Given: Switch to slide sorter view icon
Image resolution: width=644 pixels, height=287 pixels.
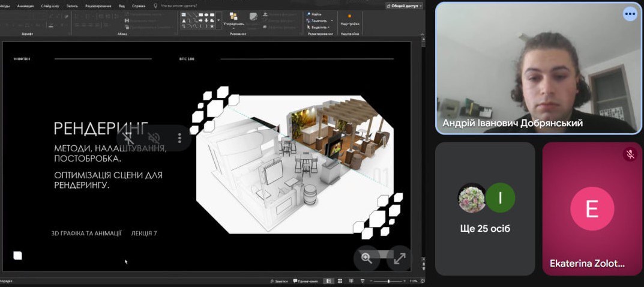Looking at the screenshot, I should [340, 281].
